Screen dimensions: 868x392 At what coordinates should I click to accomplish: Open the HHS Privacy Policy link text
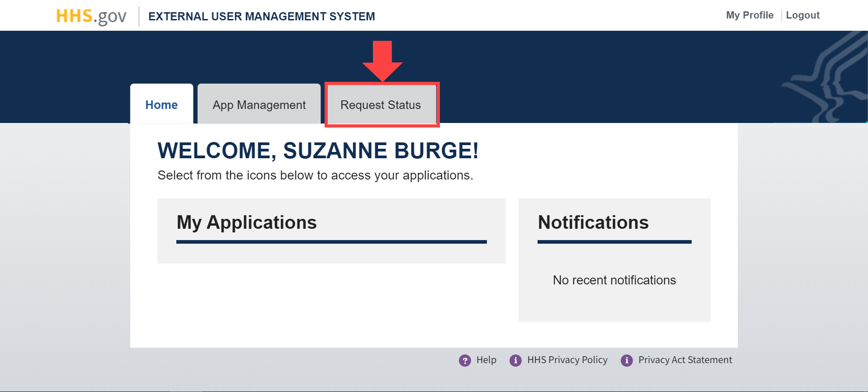567,360
